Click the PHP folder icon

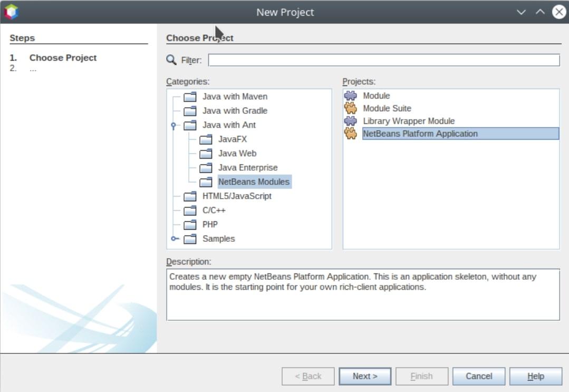tap(190, 225)
